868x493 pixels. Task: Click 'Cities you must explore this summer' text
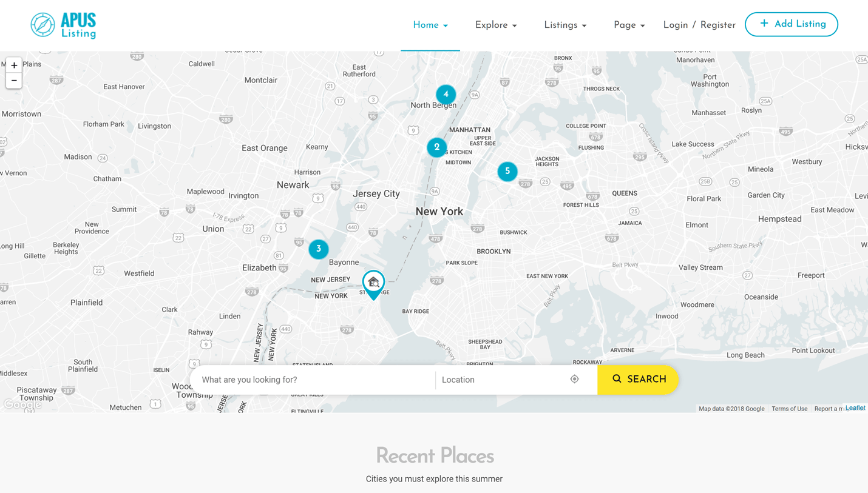coord(434,479)
